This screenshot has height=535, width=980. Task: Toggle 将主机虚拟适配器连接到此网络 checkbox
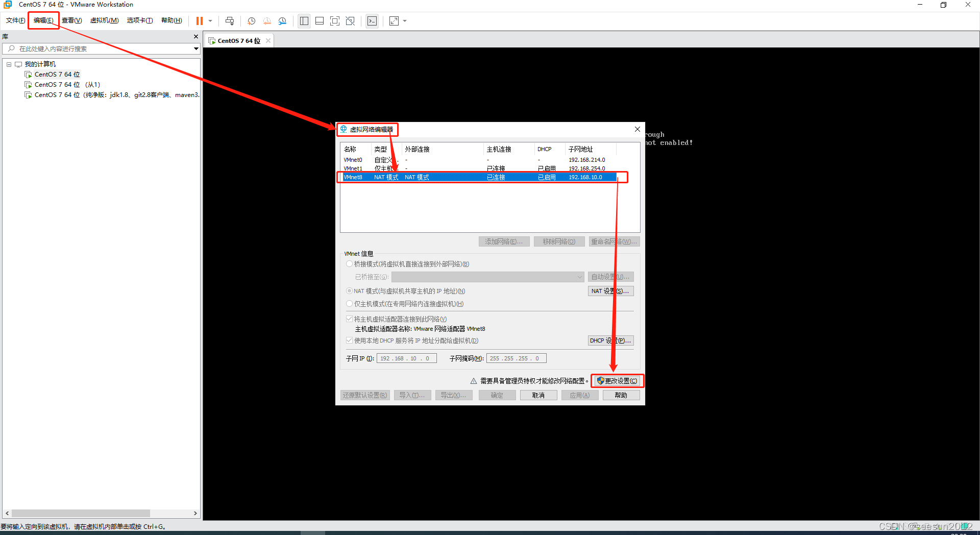(x=350, y=319)
